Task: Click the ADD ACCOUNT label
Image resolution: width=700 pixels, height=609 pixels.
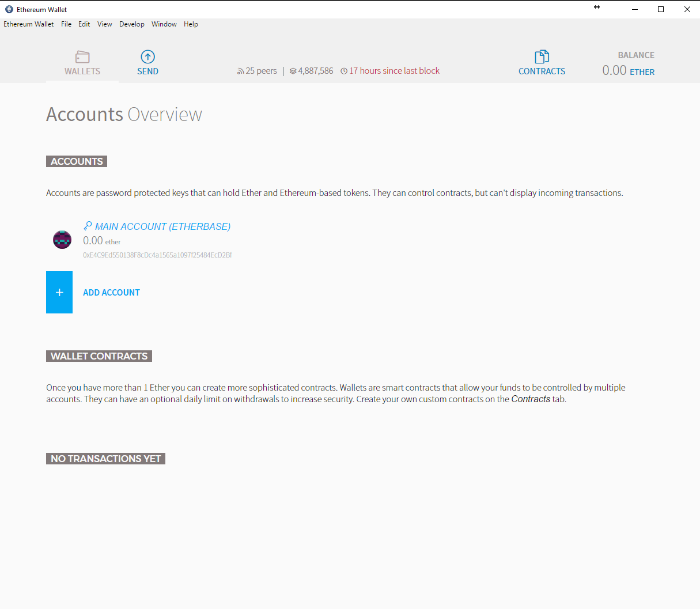Action: pos(111,293)
